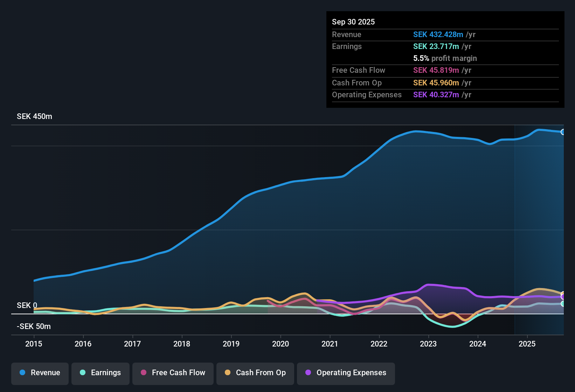Image resolution: width=575 pixels, height=392 pixels.
Task: Click the Cash From Op endpoint marker
Action: (562, 293)
